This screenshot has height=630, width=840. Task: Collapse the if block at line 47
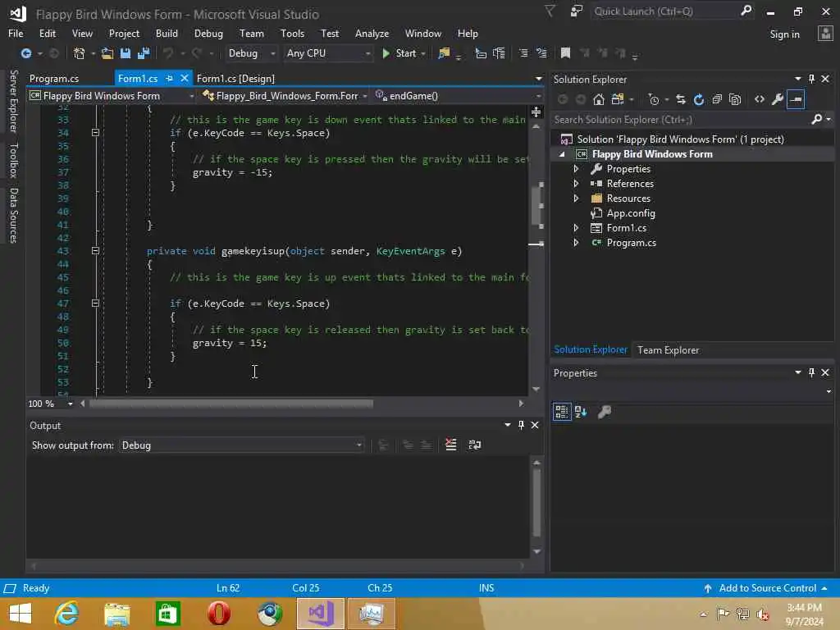95,304
